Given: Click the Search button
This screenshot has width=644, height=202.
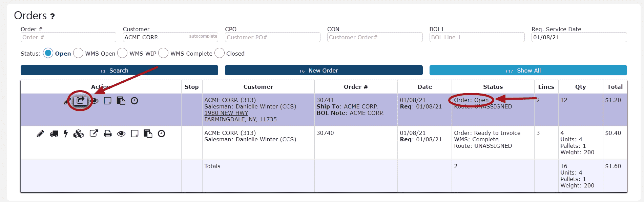Looking at the screenshot, I should coord(119,70).
